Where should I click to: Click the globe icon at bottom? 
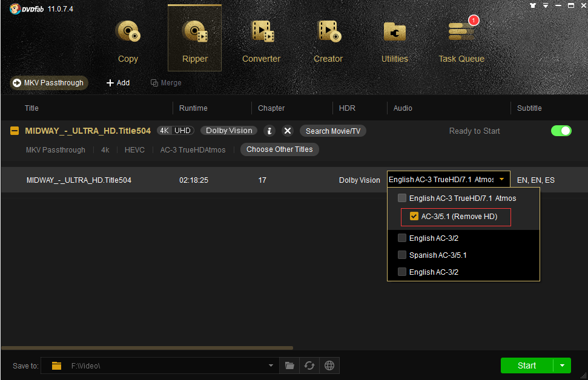(329, 365)
